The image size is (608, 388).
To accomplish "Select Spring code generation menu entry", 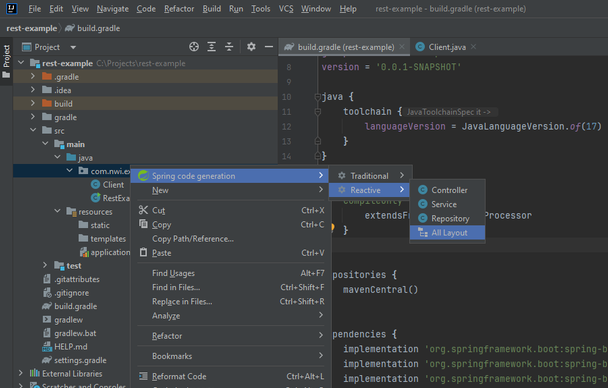I will 230,176.
